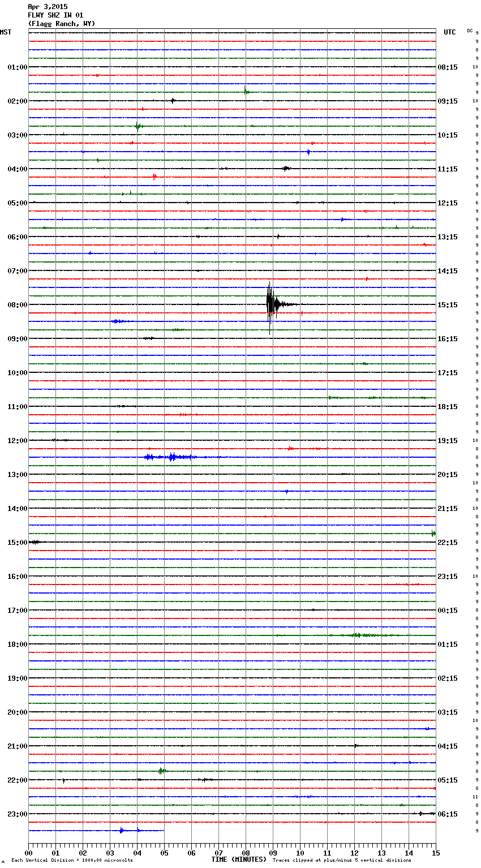The width and height of the screenshot is (481, 868).
Task: Click the 10:15 UTC time label
Action: coord(448,135)
